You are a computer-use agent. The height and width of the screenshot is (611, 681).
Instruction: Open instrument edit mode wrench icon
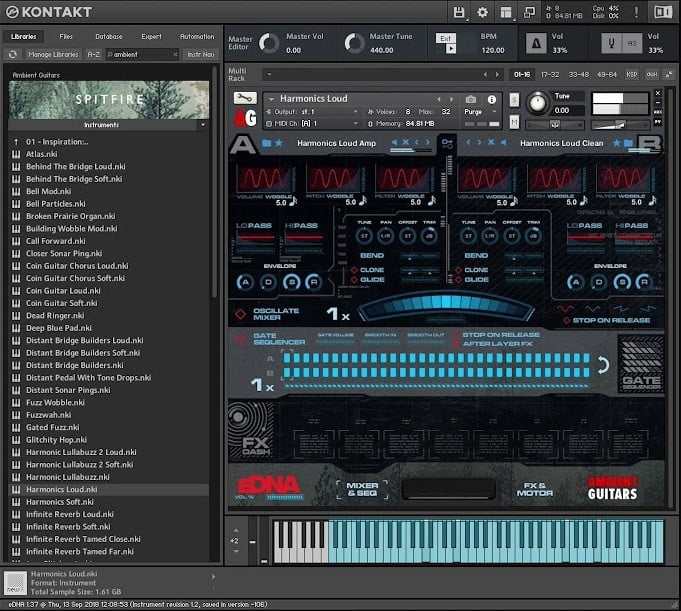coord(245,98)
